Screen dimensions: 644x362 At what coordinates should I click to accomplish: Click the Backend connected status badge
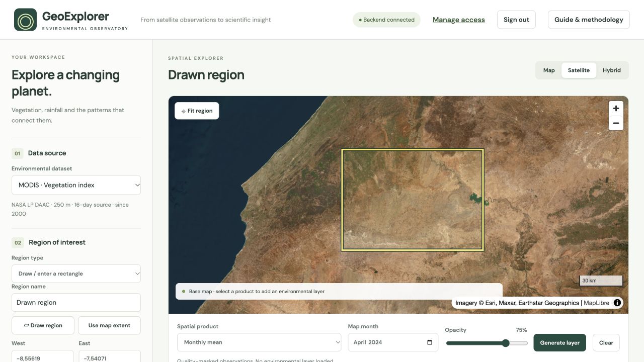point(386,20)
